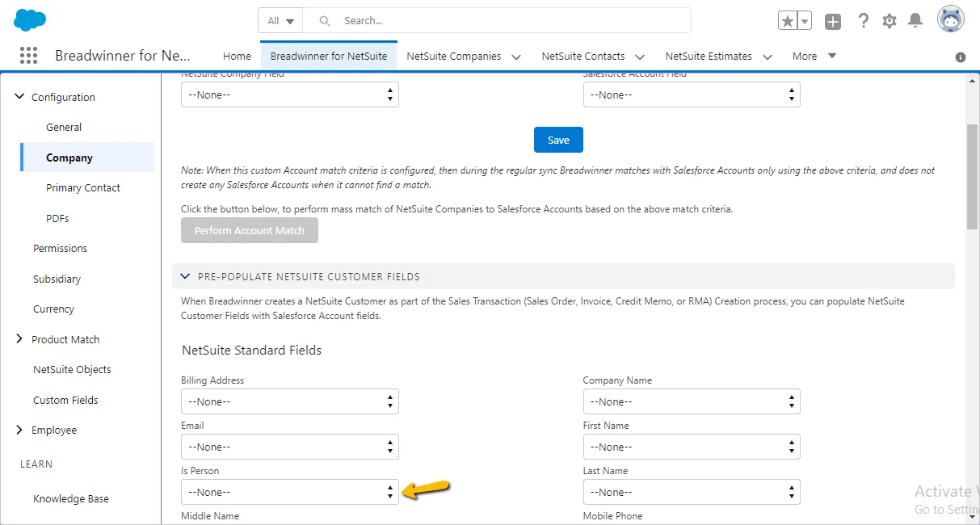
Task: Open the Notifications bell icon
Action: [x=915, y=21]
